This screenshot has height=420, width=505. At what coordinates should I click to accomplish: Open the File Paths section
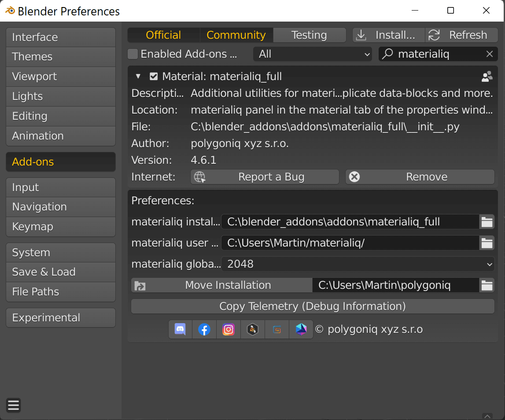[61, 292]
